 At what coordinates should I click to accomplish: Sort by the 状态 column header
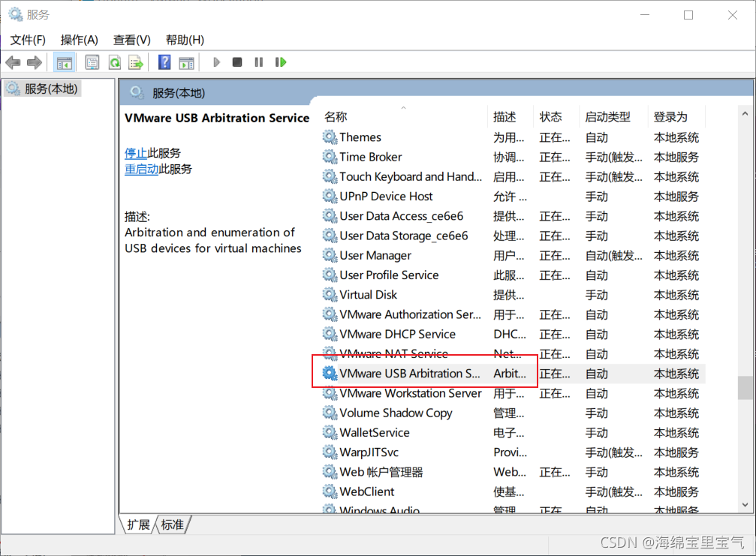557,116
